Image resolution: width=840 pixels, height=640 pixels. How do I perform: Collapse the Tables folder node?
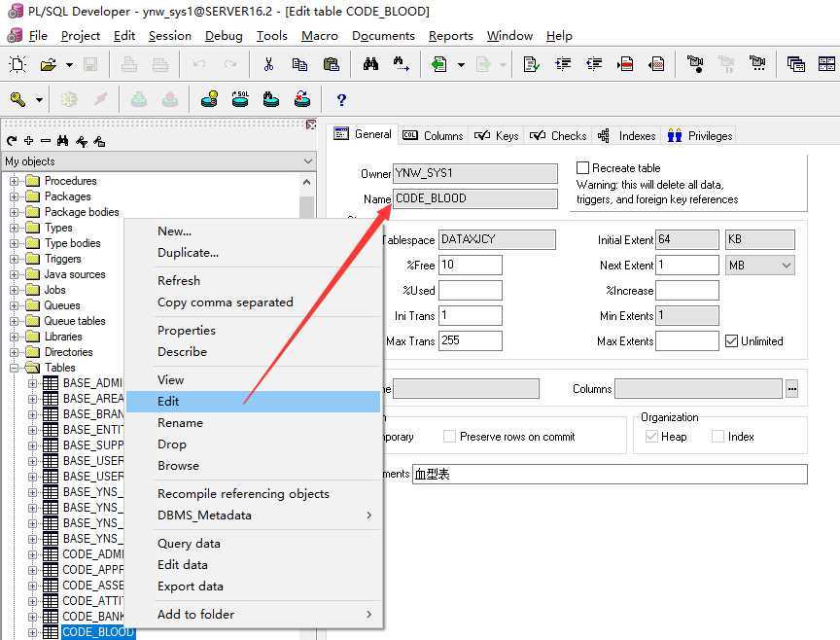click(14, 368)
